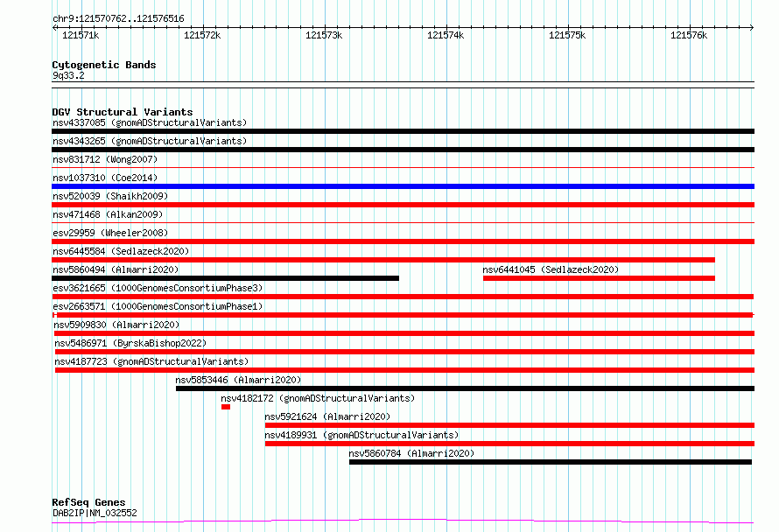Click the red esv3621665 variant bar

point(403,297)
